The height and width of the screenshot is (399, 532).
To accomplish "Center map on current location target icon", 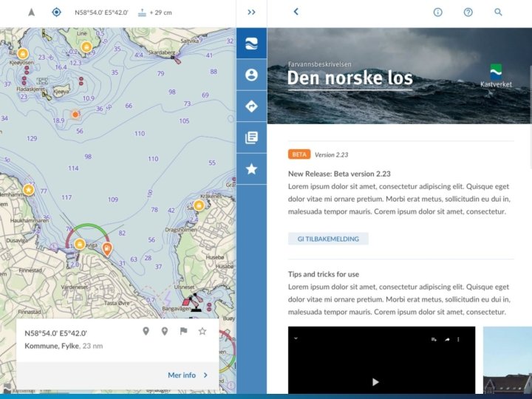I will click(56, 13).
